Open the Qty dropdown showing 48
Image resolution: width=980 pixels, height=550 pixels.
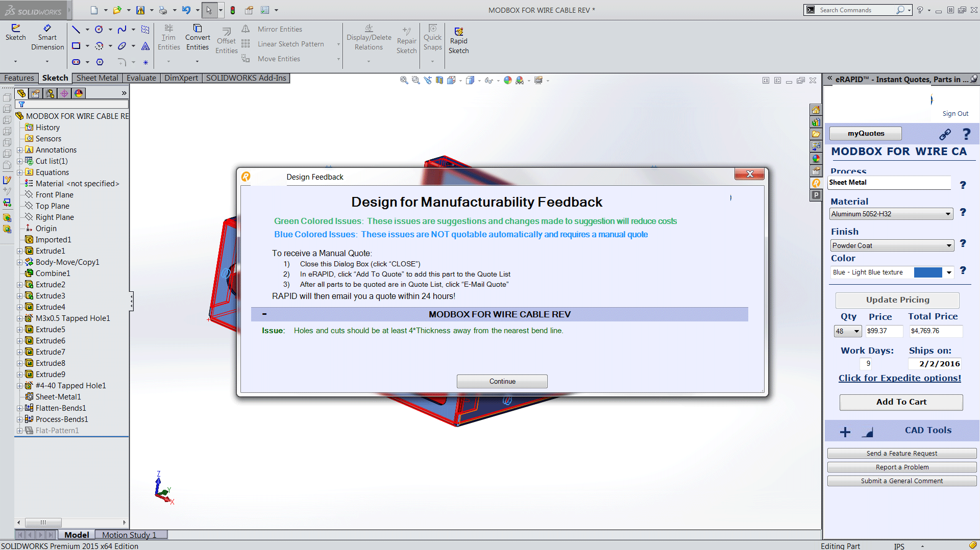(x=848, y=331)
